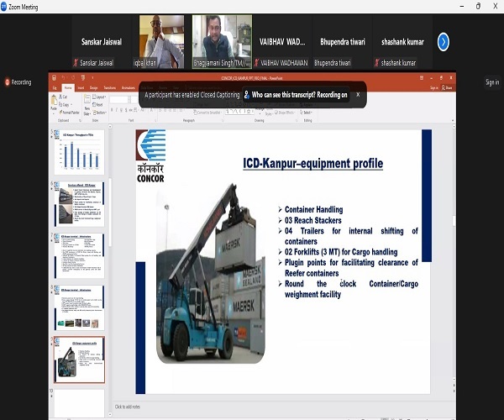Select iqbal khan's video tile

pyautogui.click(x=161, y=42)
